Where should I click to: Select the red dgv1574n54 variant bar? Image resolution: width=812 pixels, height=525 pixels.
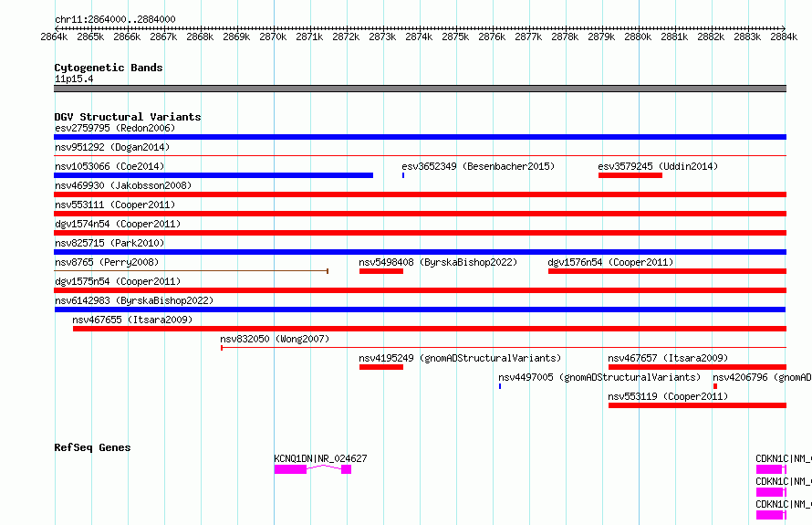(x=420, y=233)
